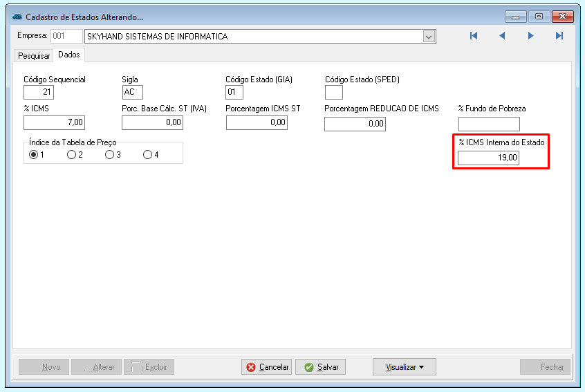Select price table index 3
This screenshot has height=392, width=585.
[109, 155]
